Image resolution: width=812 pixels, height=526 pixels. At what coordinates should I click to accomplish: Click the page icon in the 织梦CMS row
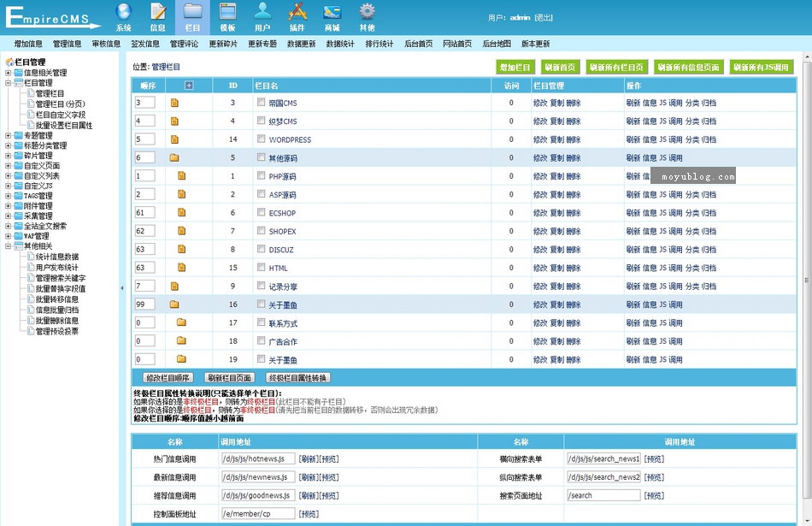(174, 121)
